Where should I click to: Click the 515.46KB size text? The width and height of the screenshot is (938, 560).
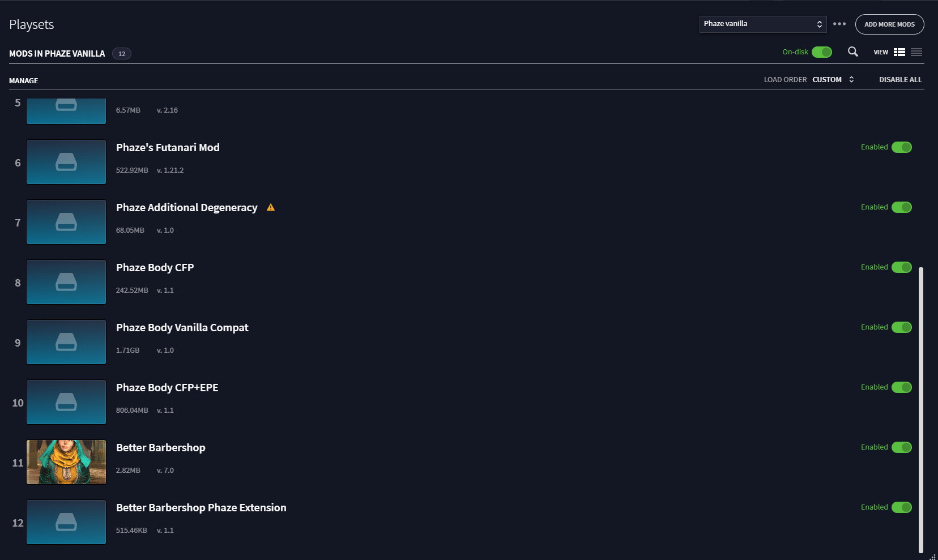(x=131, y=531)
